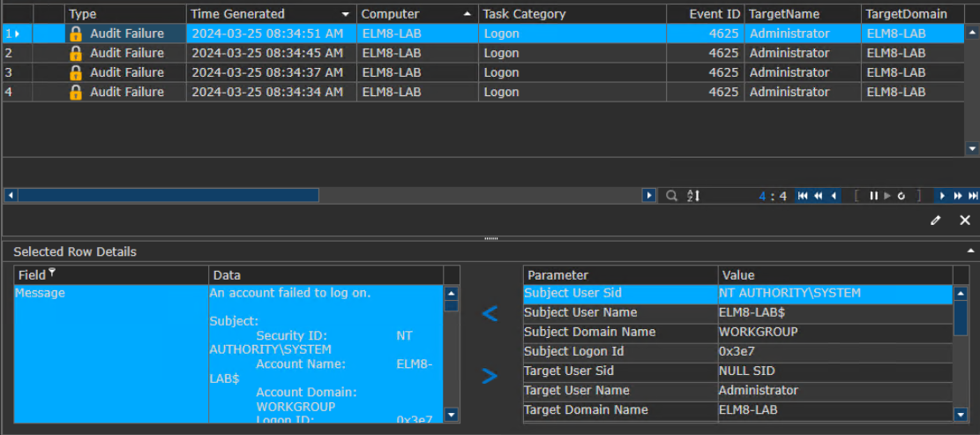Viewport: 980px width, 435px height.
Task: Click the filter icon on the Field header
Action: [x=52, y=272]
